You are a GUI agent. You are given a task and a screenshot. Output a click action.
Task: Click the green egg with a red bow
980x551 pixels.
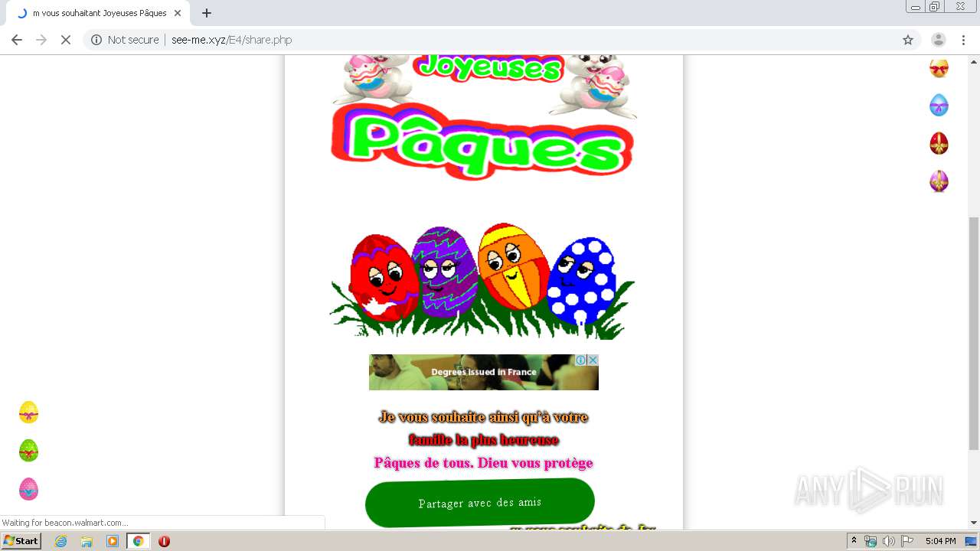point(28,451)
